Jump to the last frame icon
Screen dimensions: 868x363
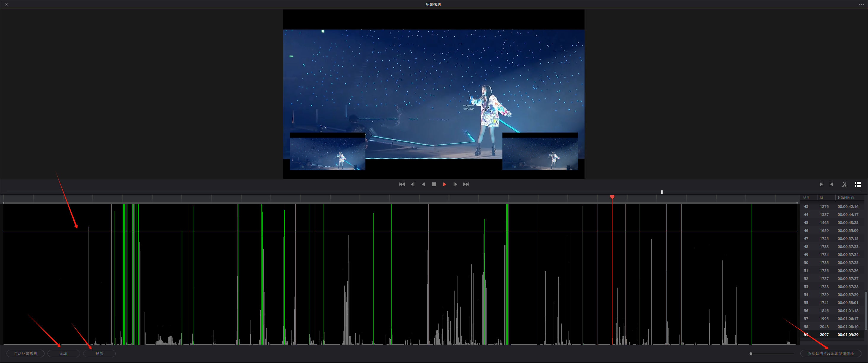pyautogui.click(x=466, y=184)
